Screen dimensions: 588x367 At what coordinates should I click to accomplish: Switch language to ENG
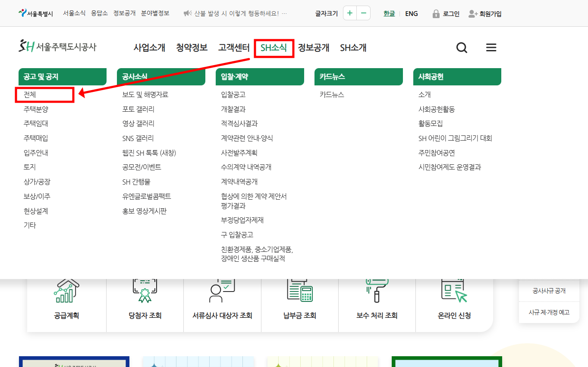pyautogui.click(x=412, y=14)
